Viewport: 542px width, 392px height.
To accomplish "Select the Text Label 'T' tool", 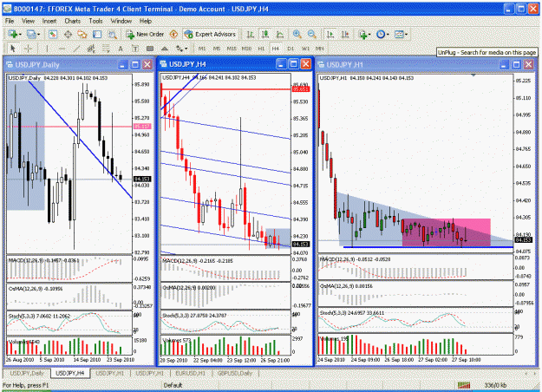I will coord(135,49).
